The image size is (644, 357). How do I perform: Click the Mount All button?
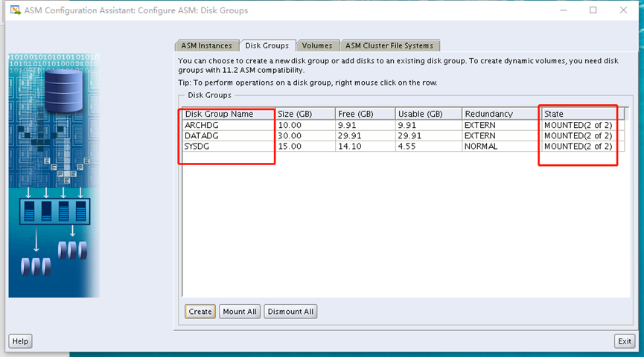240,312
